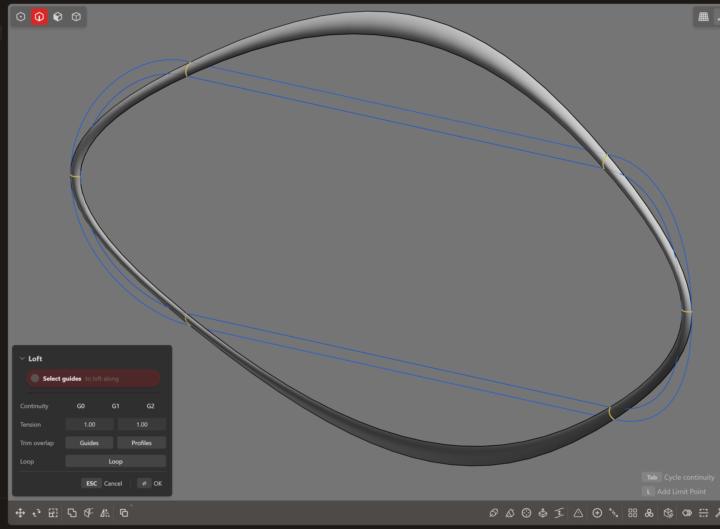Click the first Tension value field
720x529 pixels.
coord(89,424)
